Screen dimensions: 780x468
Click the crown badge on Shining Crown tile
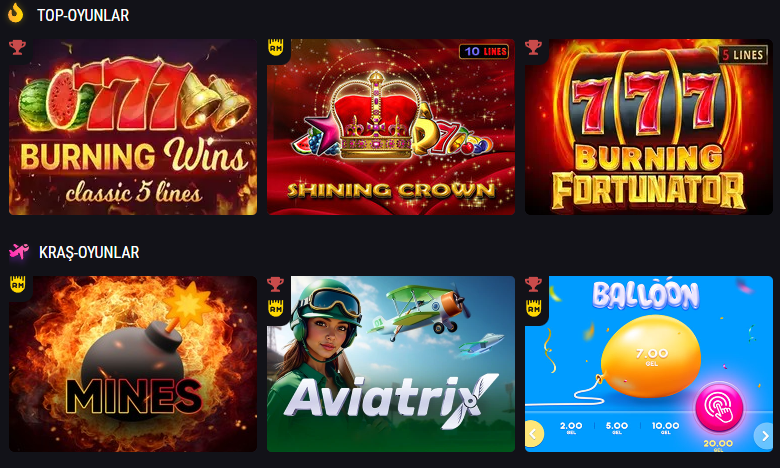(x=276, y=48)
